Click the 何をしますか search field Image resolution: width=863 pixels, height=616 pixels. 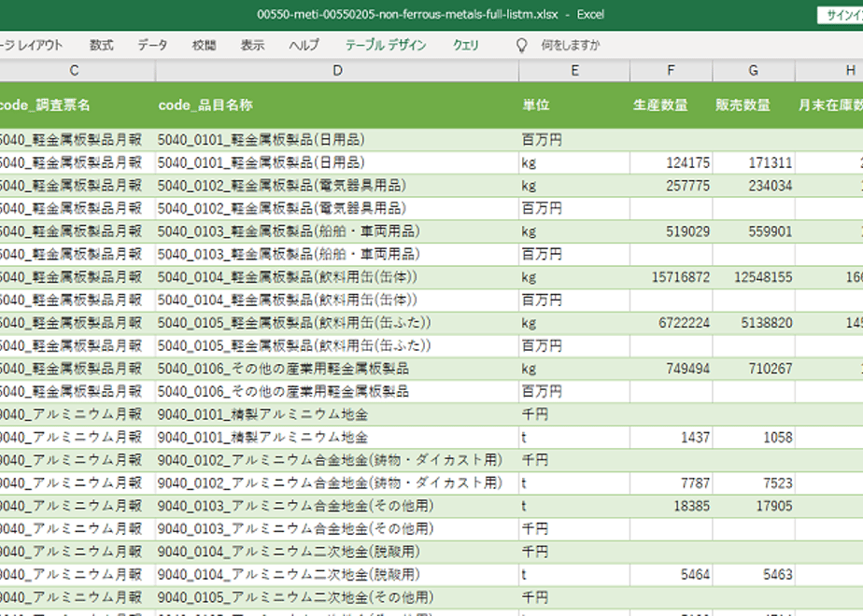coord(570,45)
